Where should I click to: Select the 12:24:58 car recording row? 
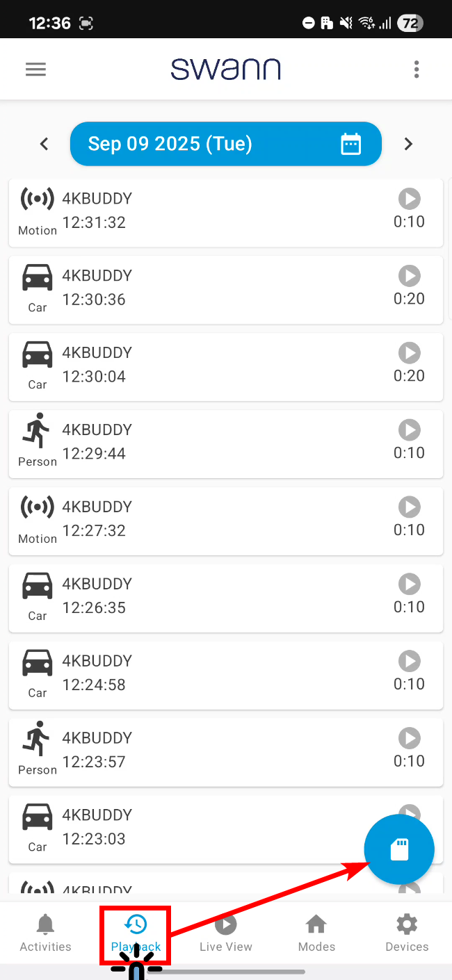click(209, 675)
